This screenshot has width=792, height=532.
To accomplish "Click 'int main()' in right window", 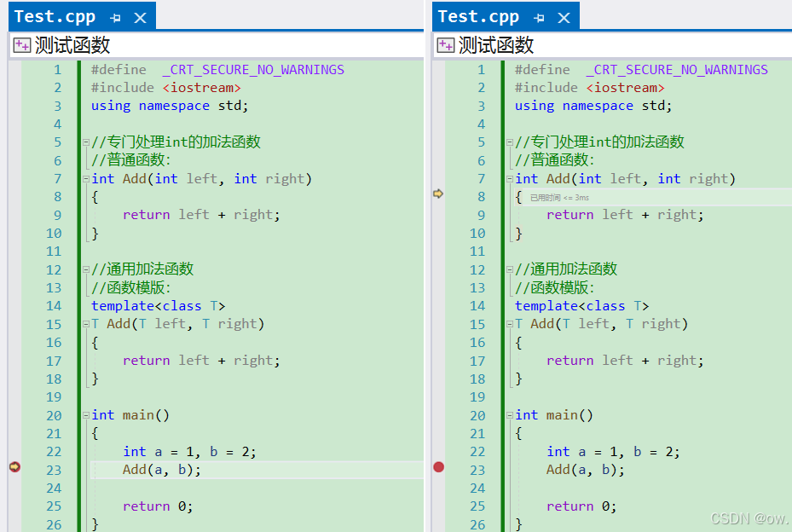I will click(x=554, y=415).
